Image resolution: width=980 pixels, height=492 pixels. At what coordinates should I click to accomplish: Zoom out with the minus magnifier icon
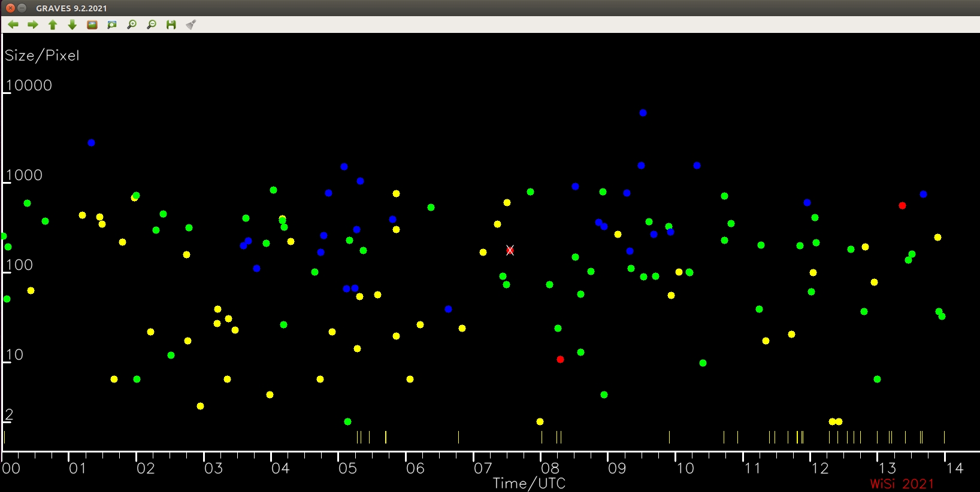152,25
